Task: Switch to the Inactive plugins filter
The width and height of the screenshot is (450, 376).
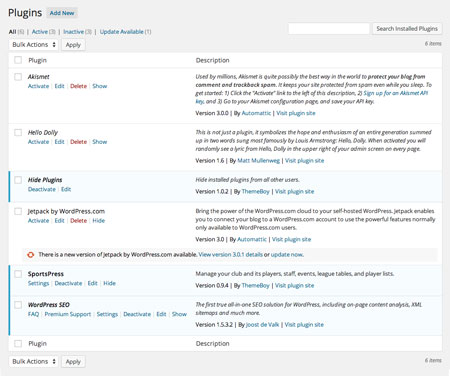Action: coord(73,32)
